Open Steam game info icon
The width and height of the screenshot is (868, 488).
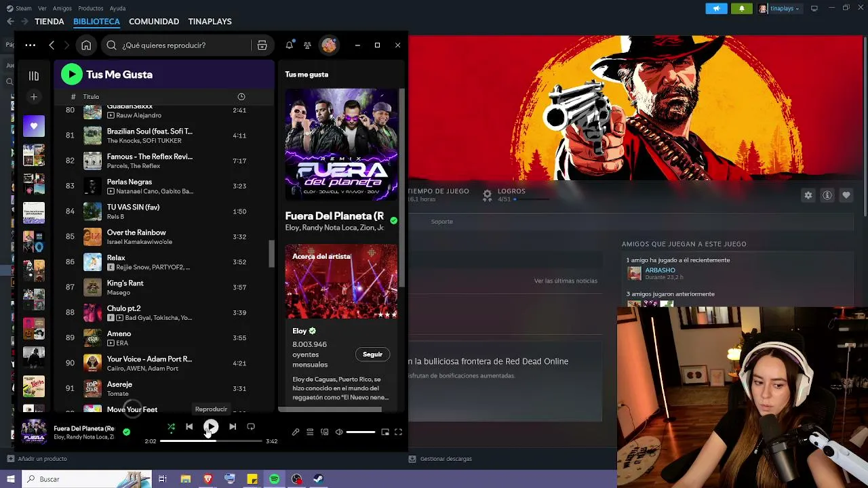click(x=827, y=195)
